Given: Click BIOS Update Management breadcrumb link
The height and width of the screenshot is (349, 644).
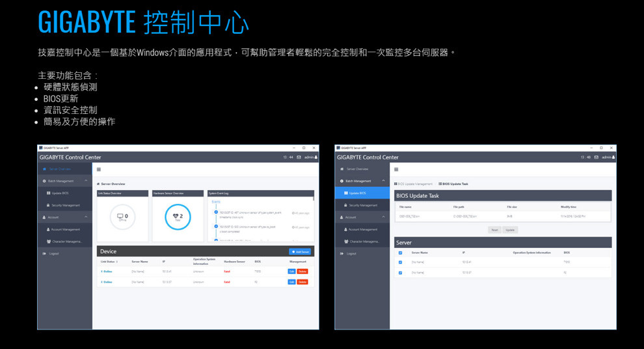Looking at the screenshot, I should (413, 184).
